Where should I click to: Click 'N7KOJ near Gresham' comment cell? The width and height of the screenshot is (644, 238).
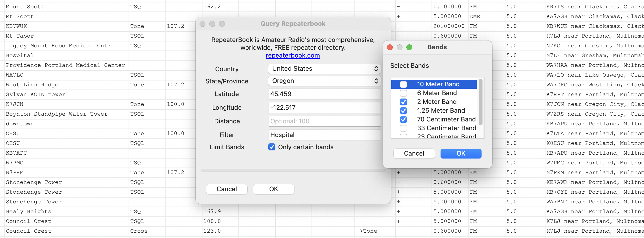click(x=594, y=46)
